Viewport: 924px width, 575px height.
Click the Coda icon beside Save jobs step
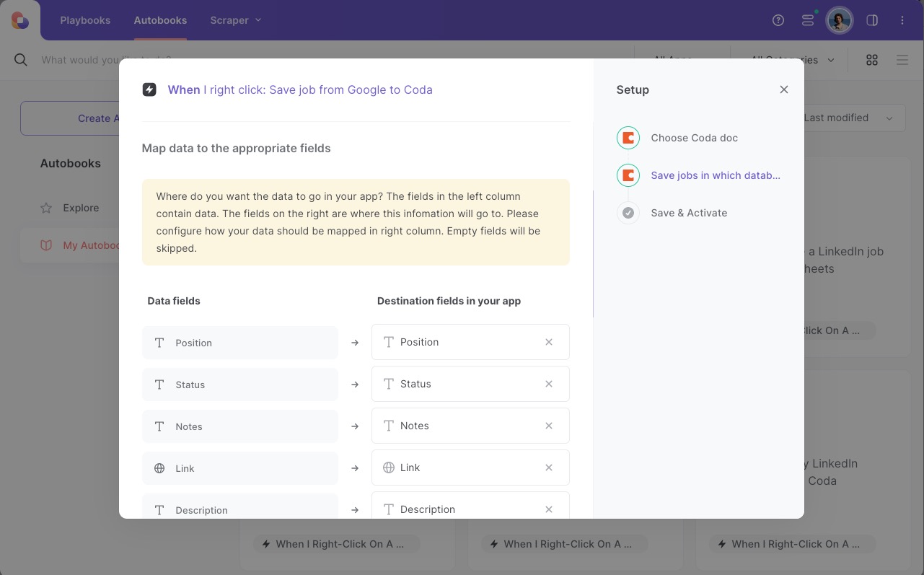(x=628, y=175)
